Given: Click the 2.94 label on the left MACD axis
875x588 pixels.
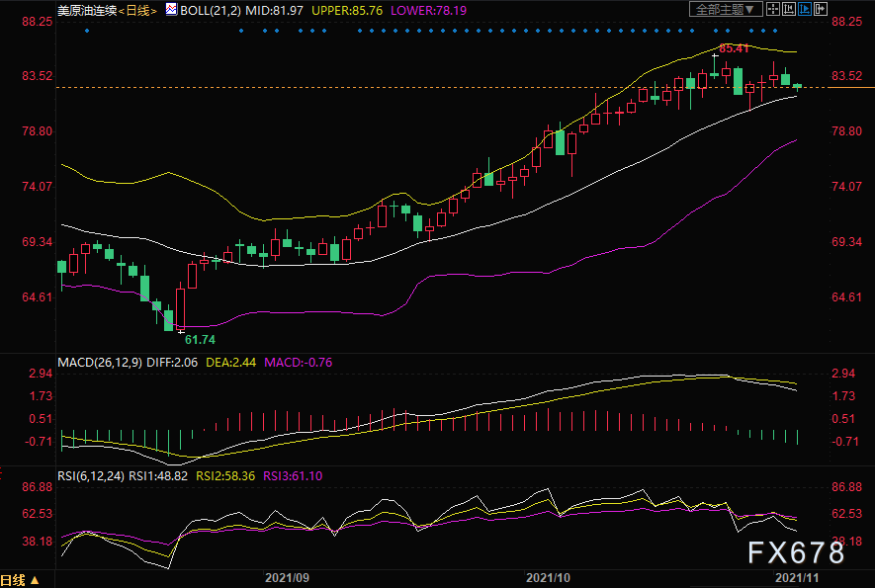Looking at the screenshot, I should pos(41,374).
